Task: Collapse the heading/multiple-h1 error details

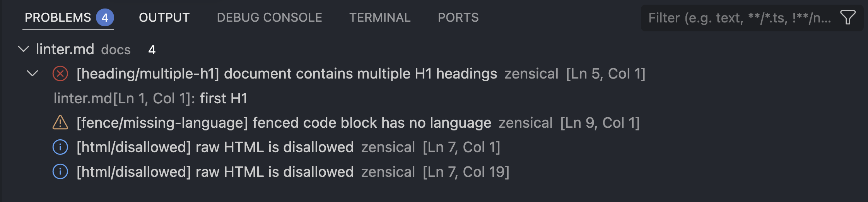Action: [x=32, y=73]
